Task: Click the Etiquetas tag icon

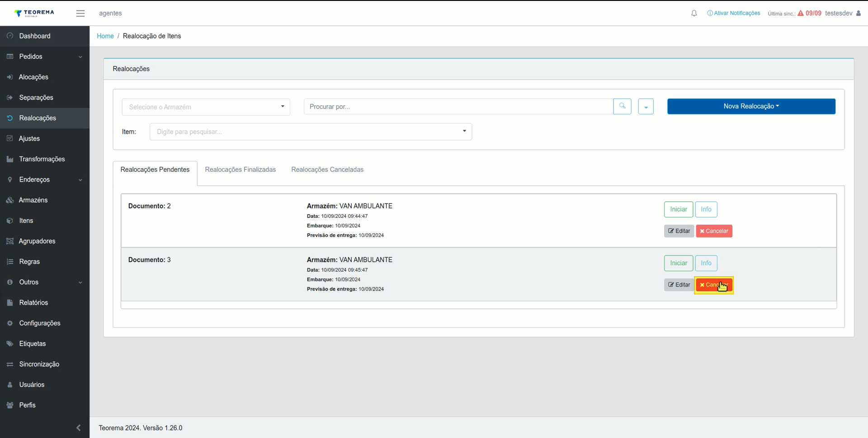Action: point(10,344)
